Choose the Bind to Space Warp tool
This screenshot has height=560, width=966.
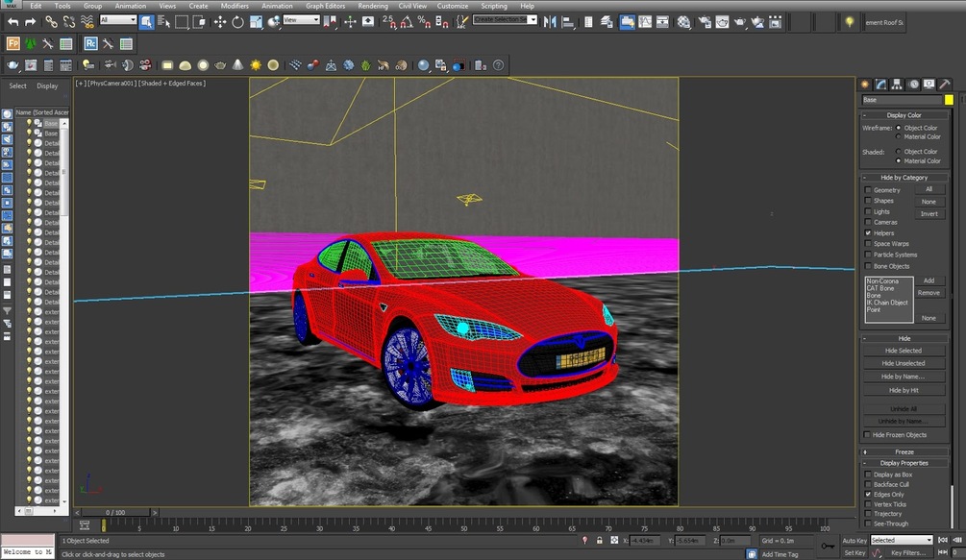click(87, 22)
